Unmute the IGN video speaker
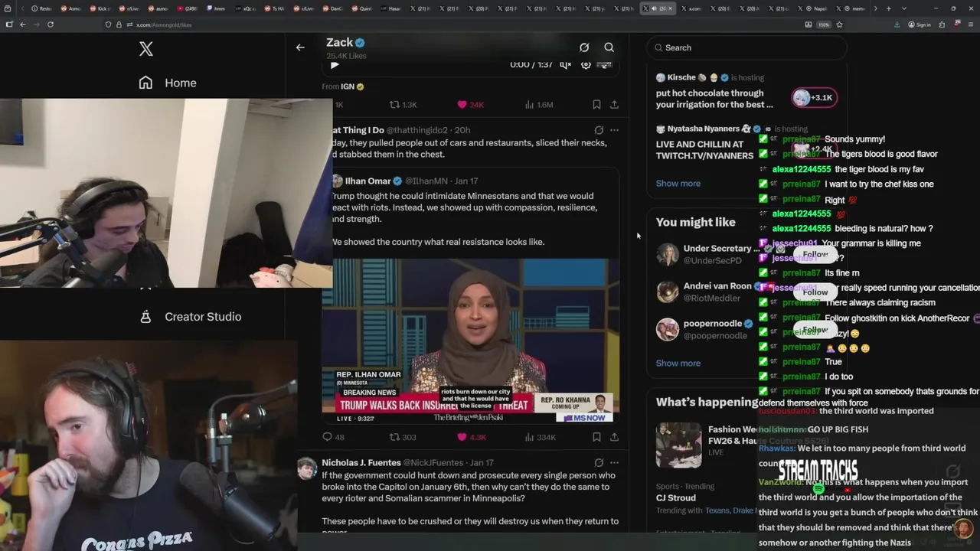This screenshot has height=551, width=980. pos(565,65)
